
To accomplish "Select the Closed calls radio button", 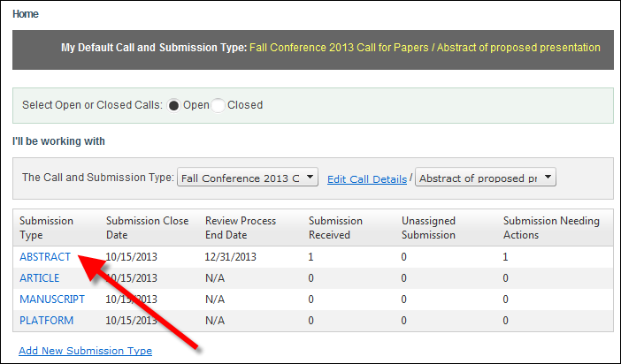I will coord(218,106).
